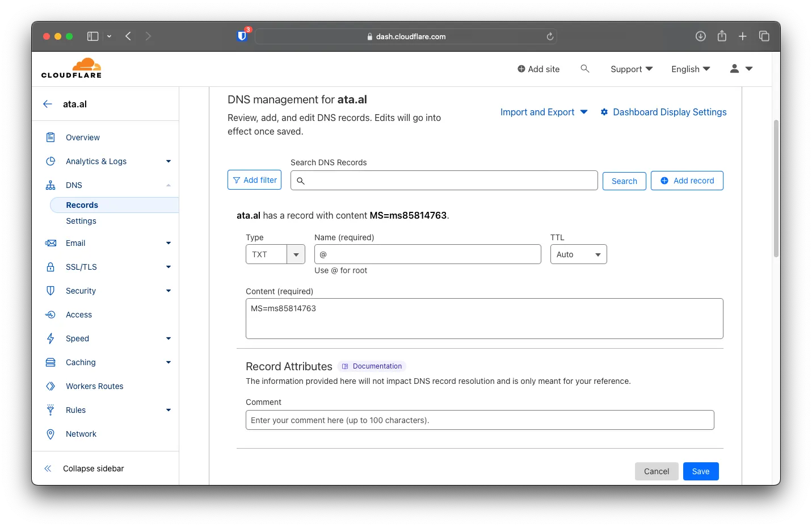The width and height of the screenshot is (812, 527).
Task: Click the Save button
Action: point(701,471)
